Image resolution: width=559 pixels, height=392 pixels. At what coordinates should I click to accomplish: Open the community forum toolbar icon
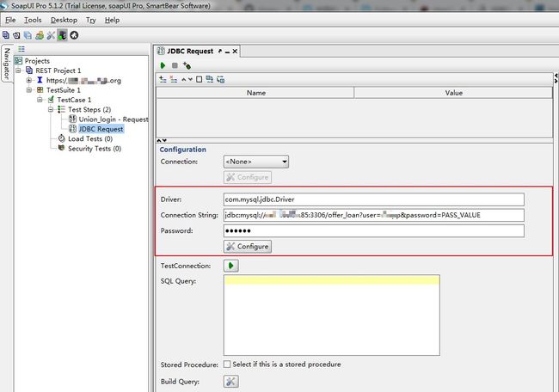(40, 35)
